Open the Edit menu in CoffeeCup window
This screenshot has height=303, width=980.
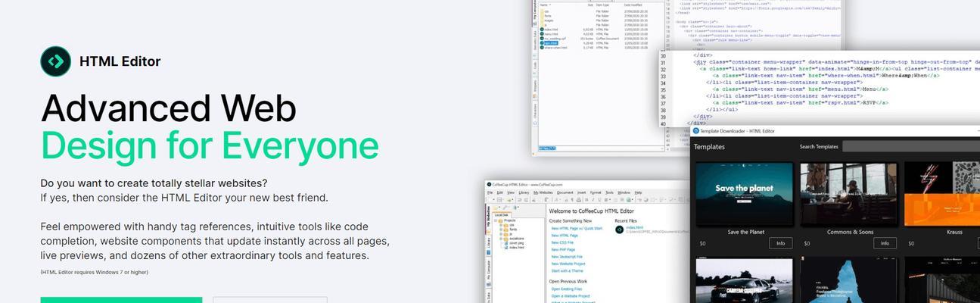pos(500,192)
